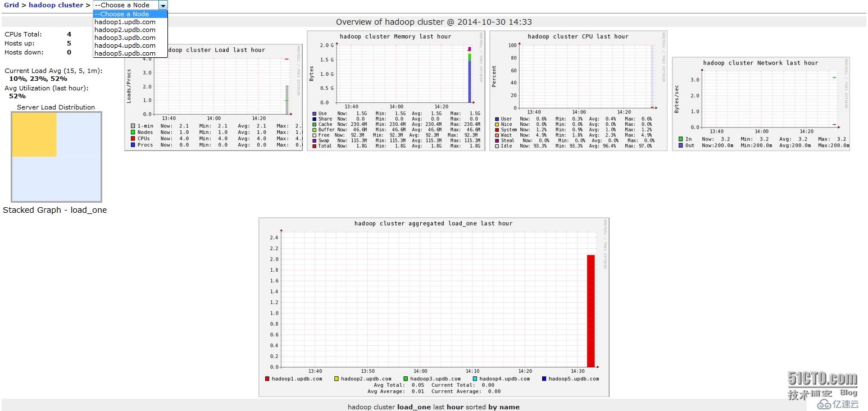Click the Swap legend entry in Memory graph

pyautogui.click(x=321, y=140)
